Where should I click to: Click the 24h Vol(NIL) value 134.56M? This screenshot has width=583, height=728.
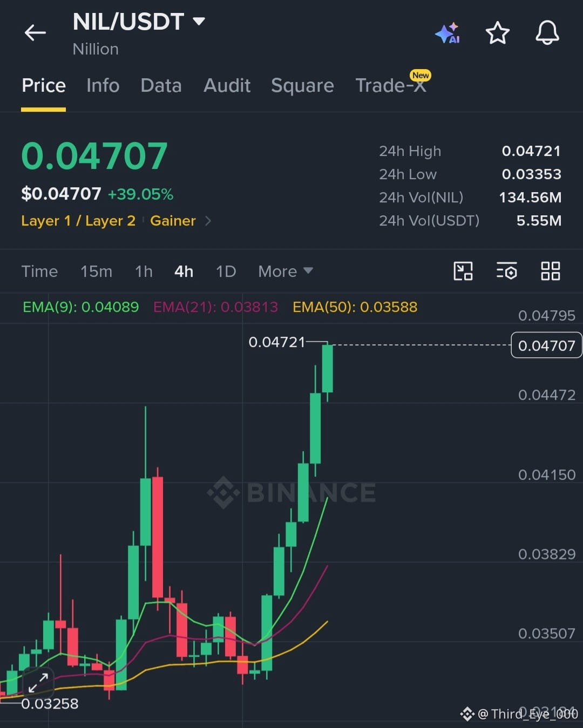(x=530, y=198)
